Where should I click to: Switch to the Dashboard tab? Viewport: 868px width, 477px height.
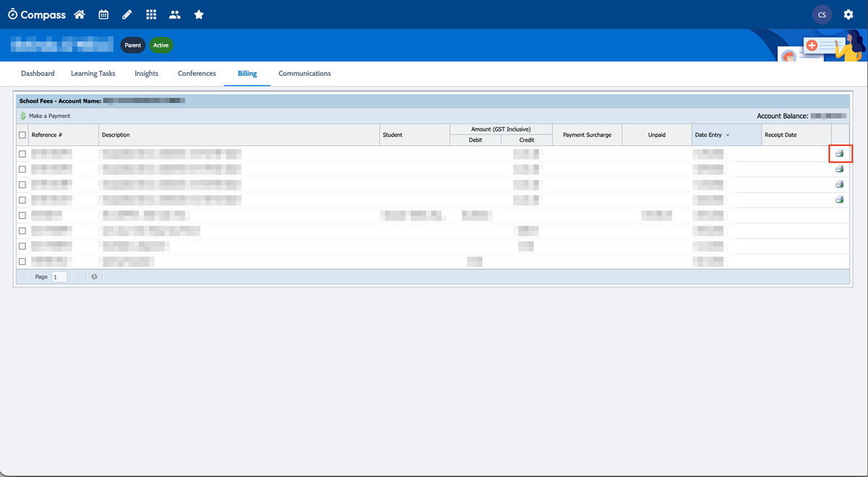pos(38,74)
